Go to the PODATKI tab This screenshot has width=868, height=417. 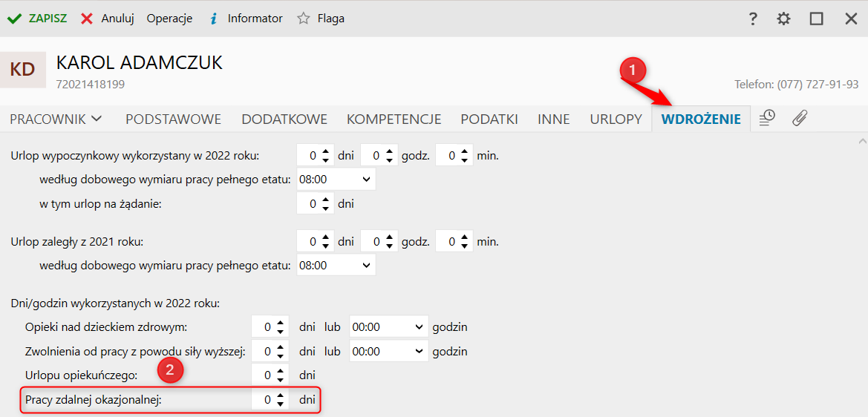click(489, 119)
